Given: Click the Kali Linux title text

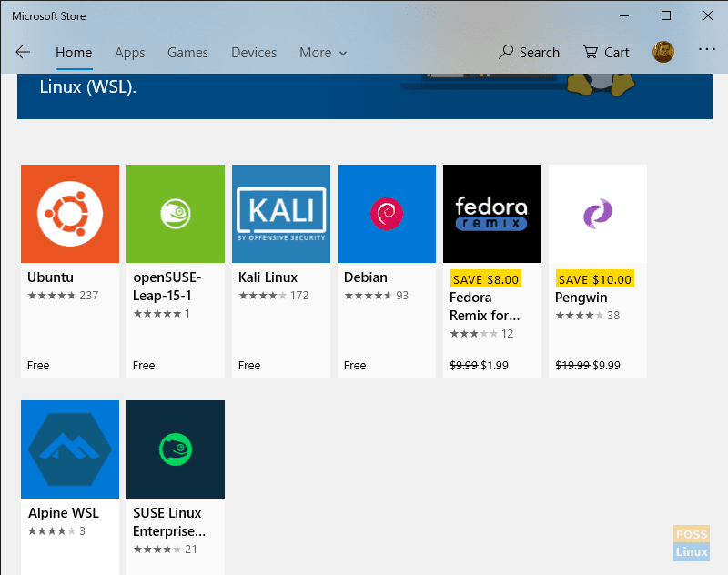Looking at the screenshot, I should 268,277.
